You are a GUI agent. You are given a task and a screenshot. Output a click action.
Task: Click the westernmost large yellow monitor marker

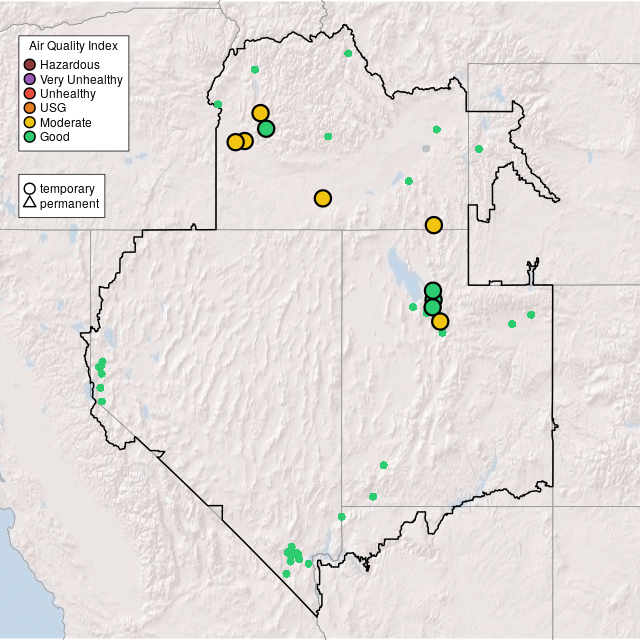pos(235,142)
